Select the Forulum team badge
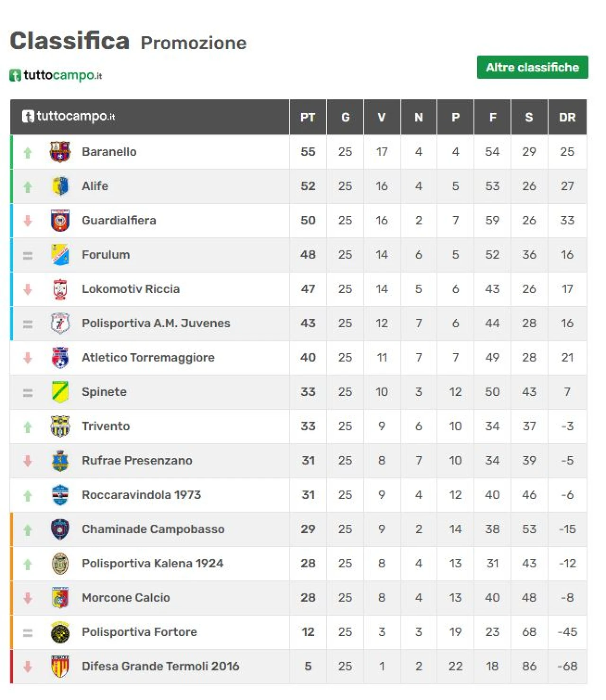 60,255
